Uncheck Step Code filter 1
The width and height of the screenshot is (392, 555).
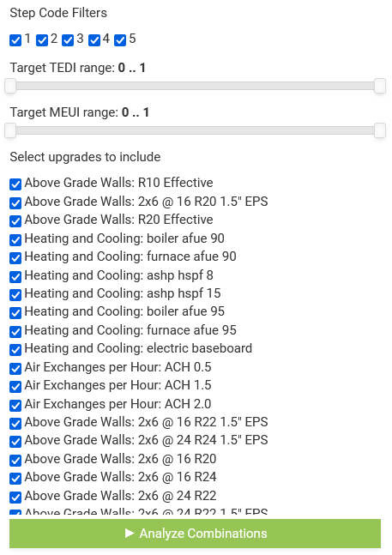15,40
